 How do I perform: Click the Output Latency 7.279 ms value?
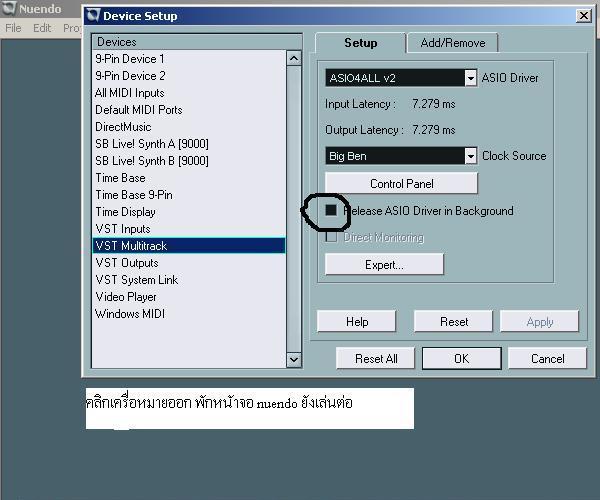click(434, 130)
